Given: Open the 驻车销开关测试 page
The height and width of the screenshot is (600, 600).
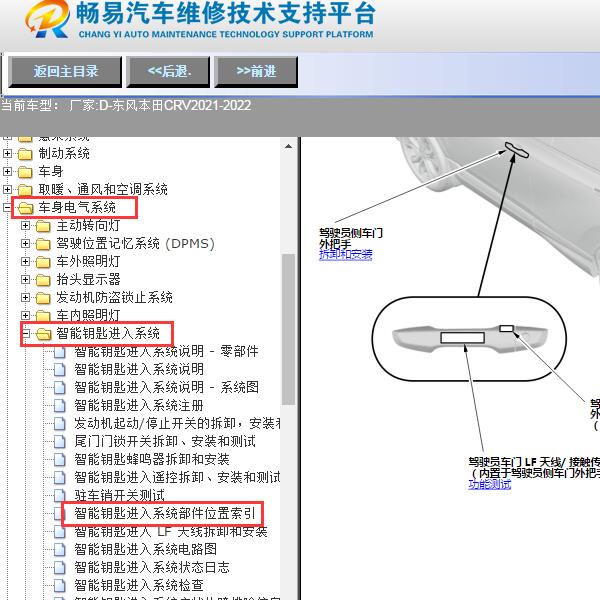Looking at the screenshot, I should pos(119,495).
